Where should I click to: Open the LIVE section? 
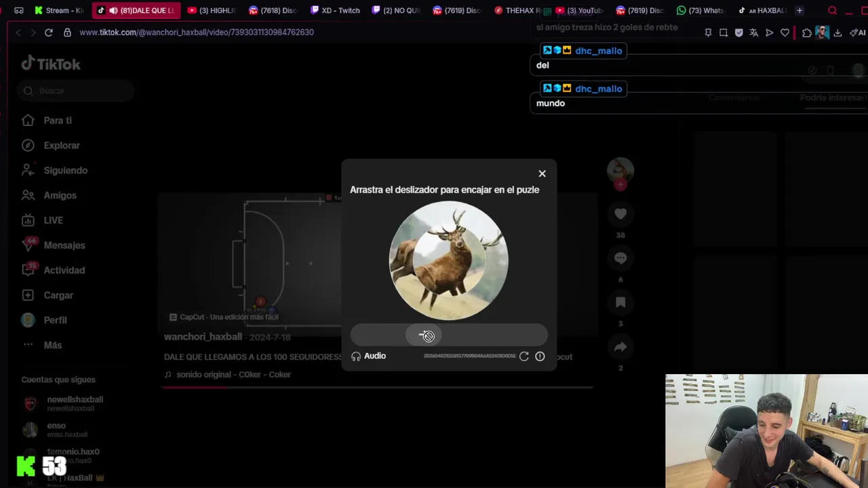point(53,220)
